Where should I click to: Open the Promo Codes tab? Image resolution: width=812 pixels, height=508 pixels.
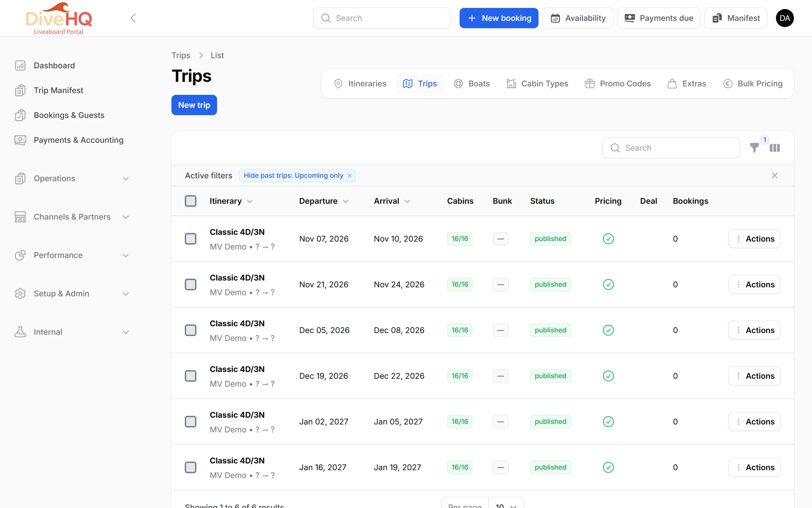pyautogui.click(x=618, y=84)
